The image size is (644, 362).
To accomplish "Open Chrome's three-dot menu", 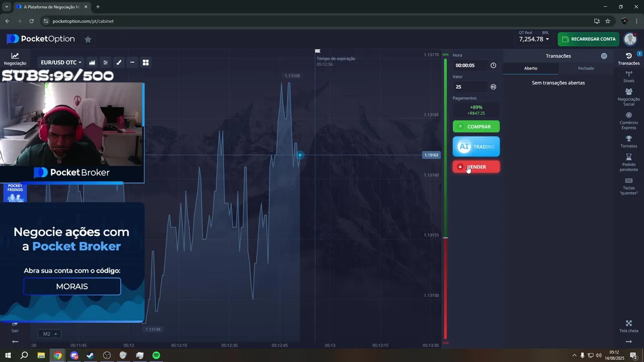I will tap(636, 21).
